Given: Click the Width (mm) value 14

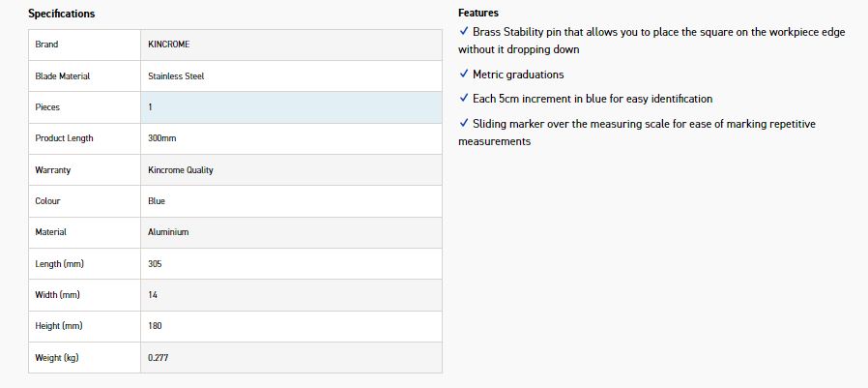Looking at the screenshot, I should [153, 294].
